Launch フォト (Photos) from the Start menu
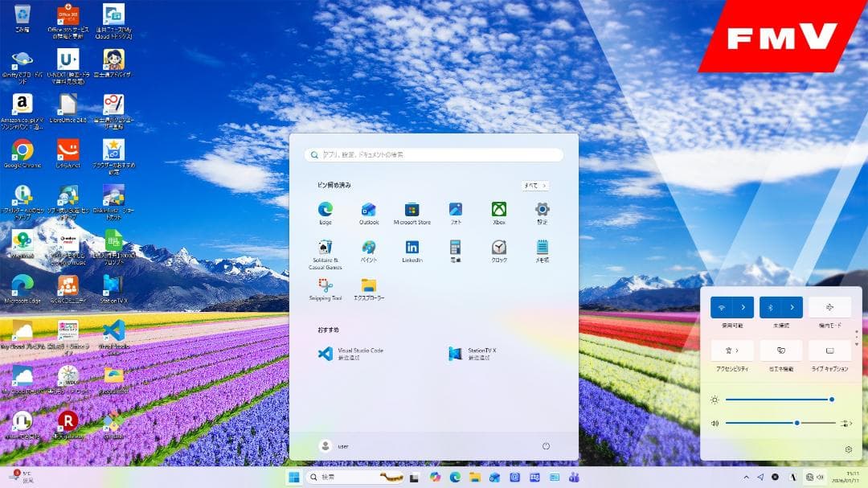The height and width of the screenshot is (488, 868). coord(455,209)
